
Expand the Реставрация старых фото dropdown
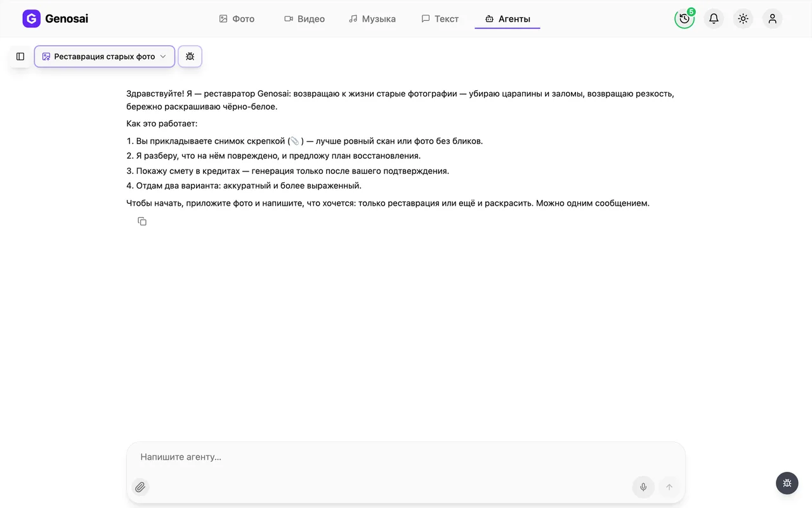(105, 57)
